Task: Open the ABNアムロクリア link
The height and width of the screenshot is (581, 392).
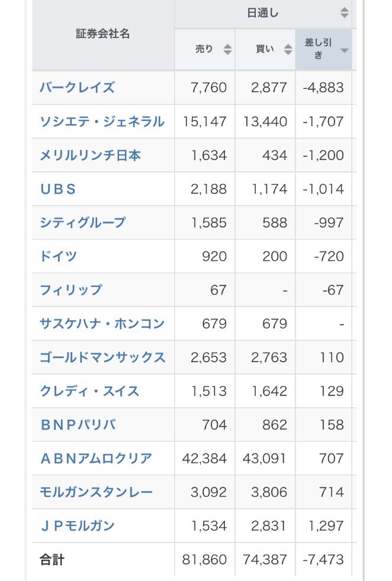Action: pyautogui.click(x=96, y=459)
